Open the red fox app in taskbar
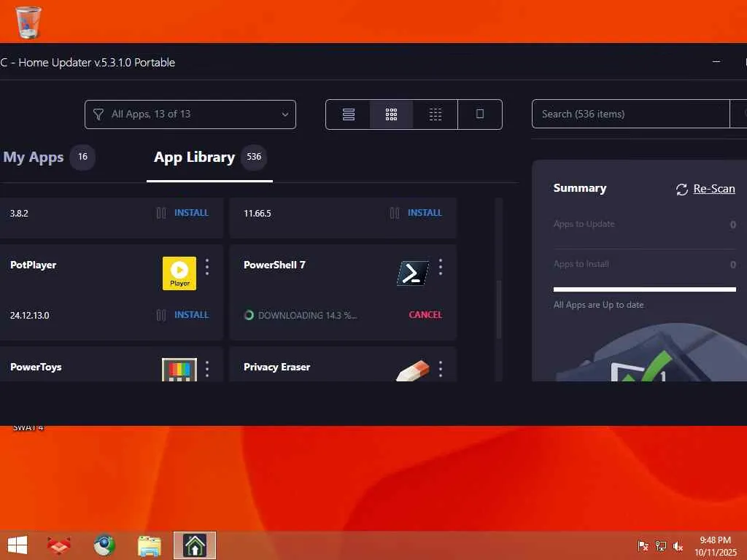This screenshot has height=560, width=747. click(59, 545)
